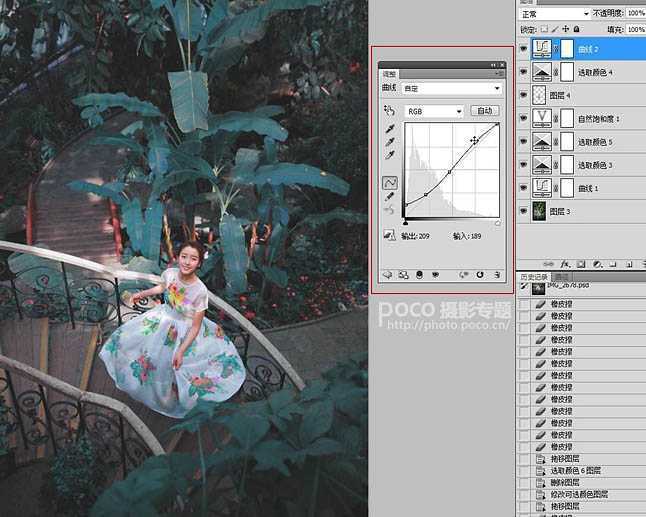Select the 图层 3 layer thumbnail

[x=539, y=211]
